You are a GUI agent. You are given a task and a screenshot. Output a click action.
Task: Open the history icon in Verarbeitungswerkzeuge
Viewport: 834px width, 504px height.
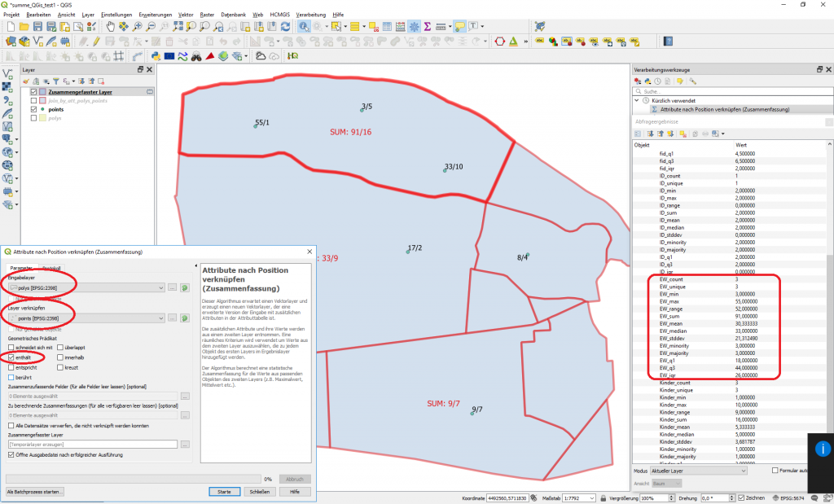tap(657, 81)
